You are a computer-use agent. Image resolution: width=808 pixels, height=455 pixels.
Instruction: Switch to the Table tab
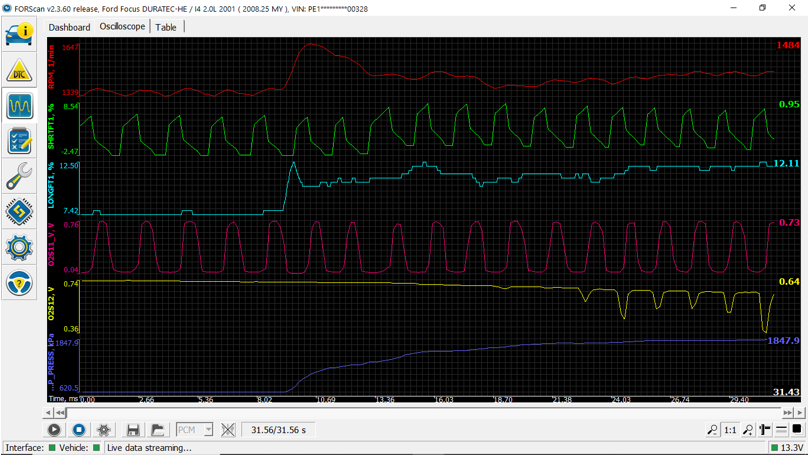click(166, 27)
